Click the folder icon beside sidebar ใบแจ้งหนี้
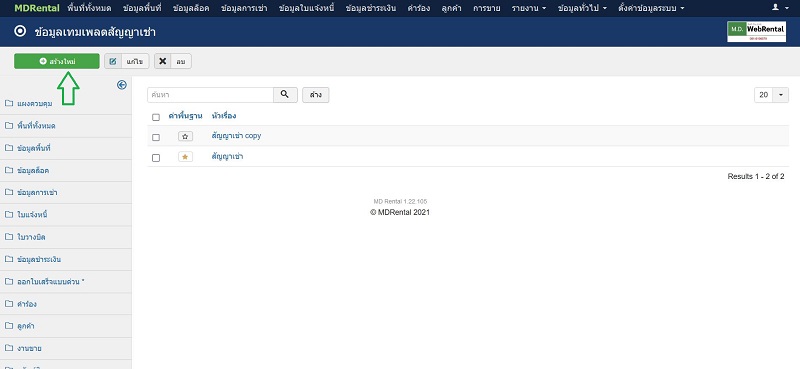Screen dimensions: 800x369 [9, 215]
